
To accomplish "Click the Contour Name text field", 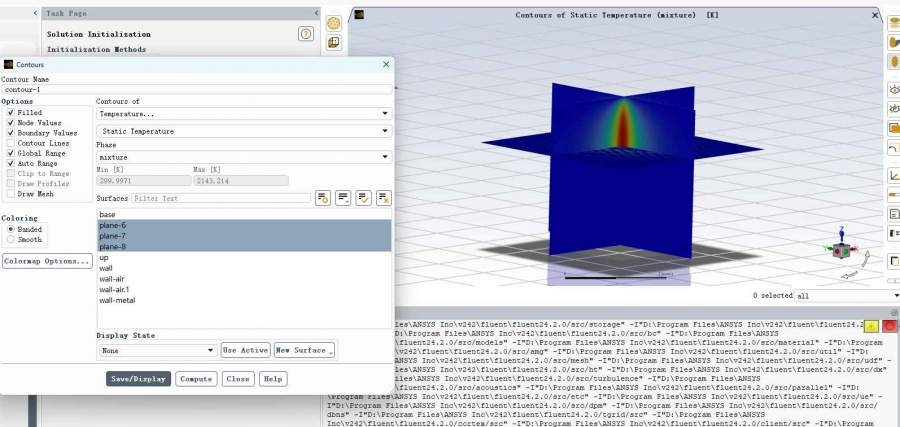I will 196,89.
